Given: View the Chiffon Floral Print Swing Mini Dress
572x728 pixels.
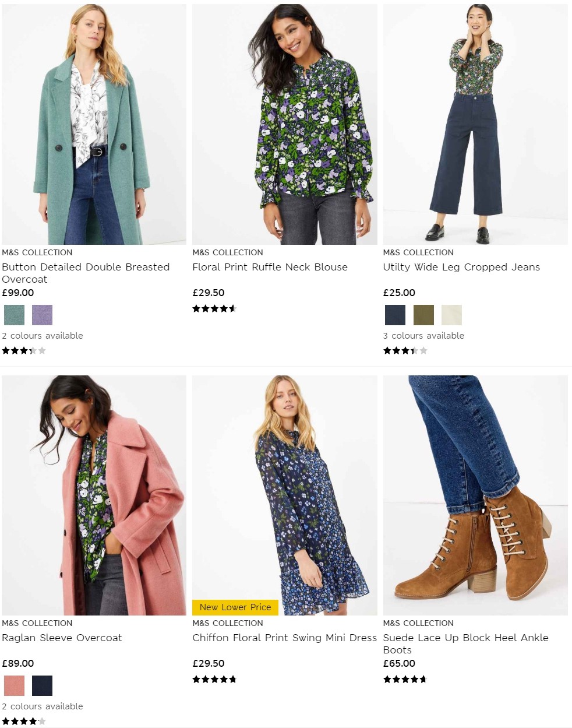Looking at the screenshot, I should pyautogui.click(x=284, y=638).
